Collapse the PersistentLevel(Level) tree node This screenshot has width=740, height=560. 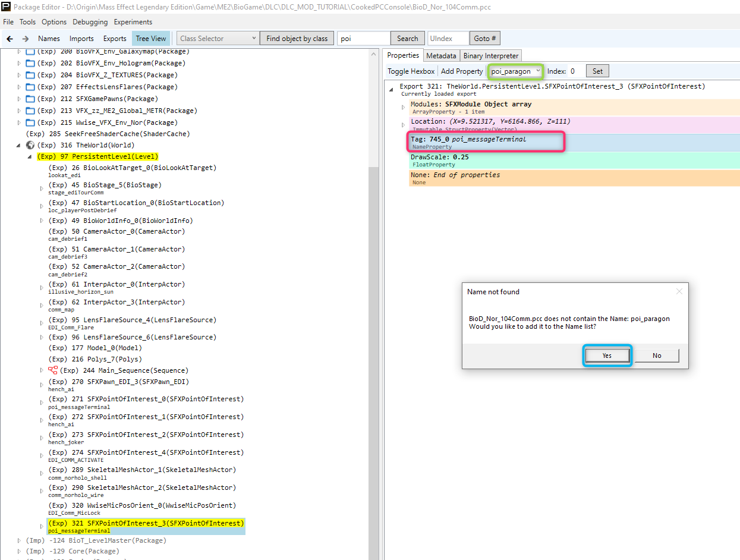(30, 157)
